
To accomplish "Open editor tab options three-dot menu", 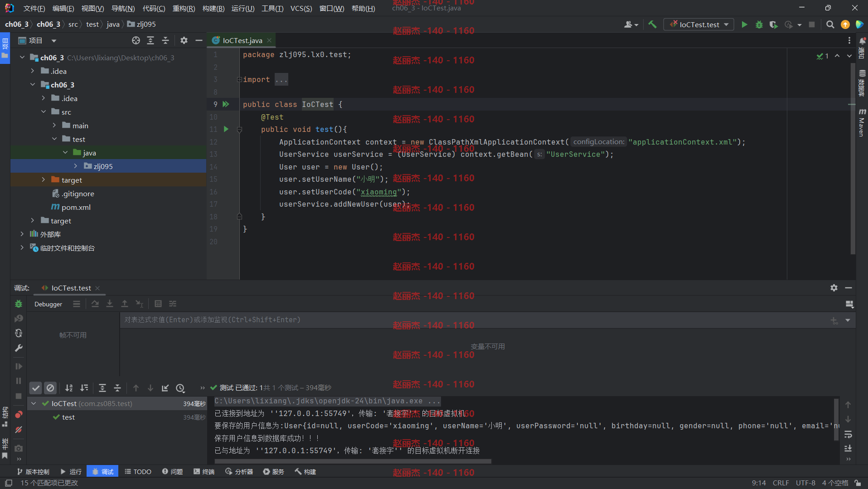I will [849, 40].
